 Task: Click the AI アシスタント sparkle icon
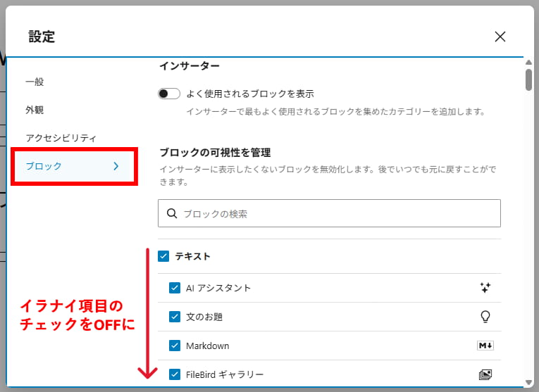(485, 287)
